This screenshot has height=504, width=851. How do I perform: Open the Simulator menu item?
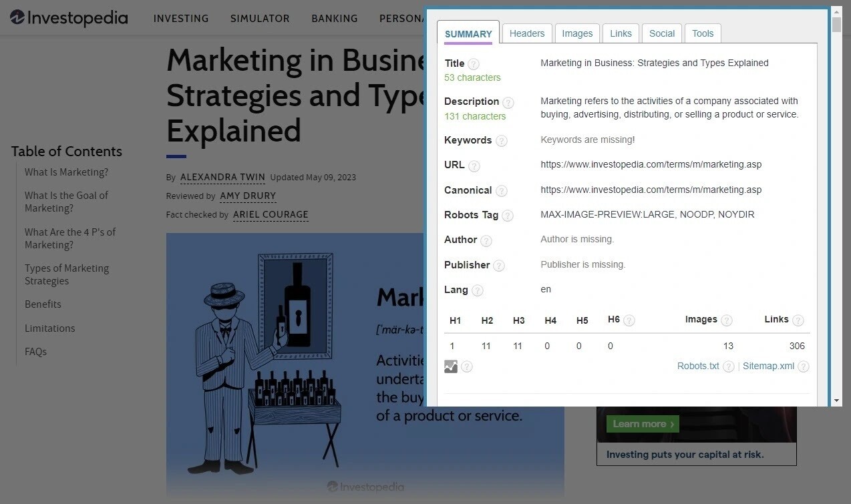pyautogui.click(x=260, y=19)
